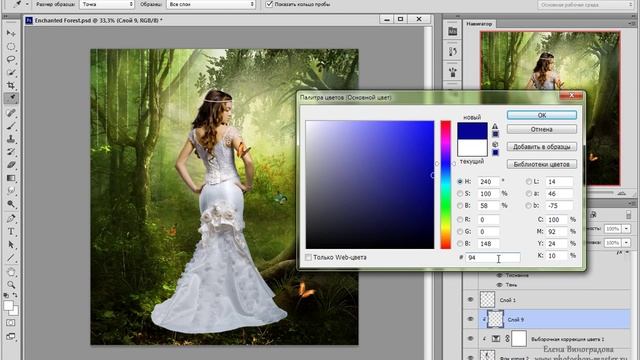Select the Healing Brush tool

[x=11, y=113]
